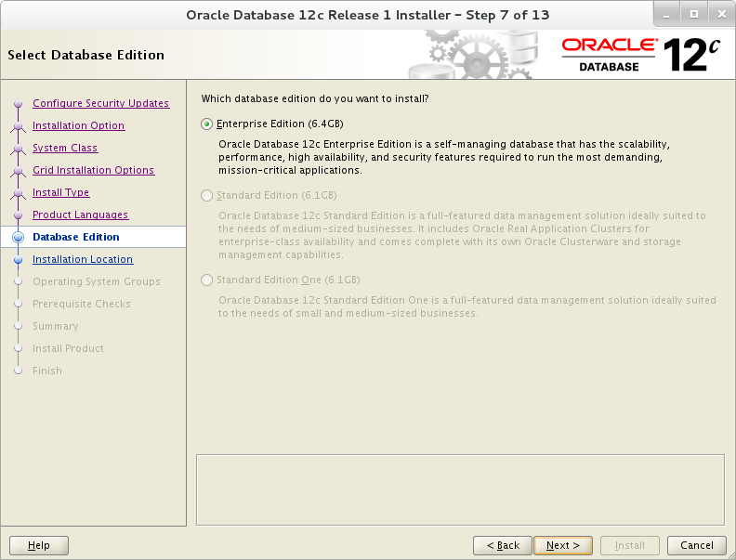
Task: Click Prerequisite Checks step label
Action: (82, 304)
